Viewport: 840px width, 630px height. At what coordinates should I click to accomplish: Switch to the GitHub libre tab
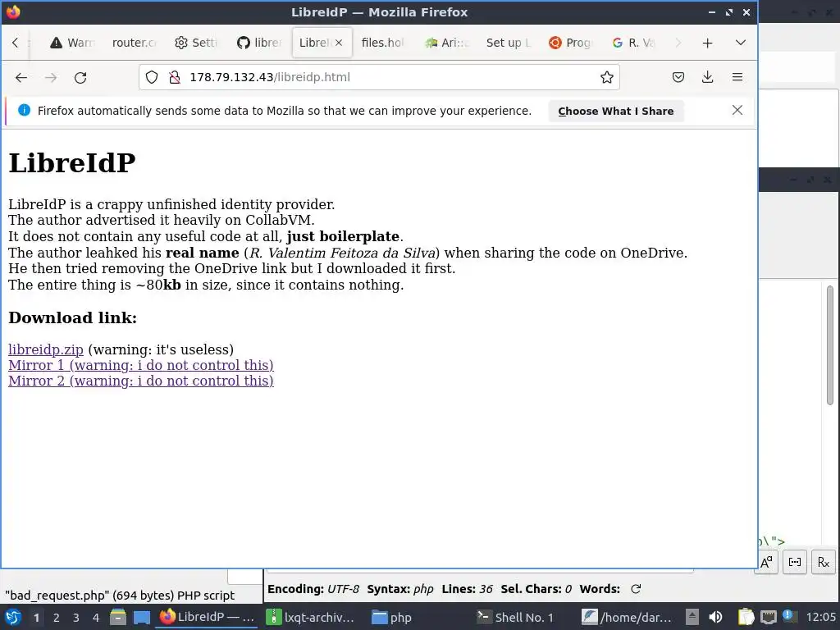(259, 43)
